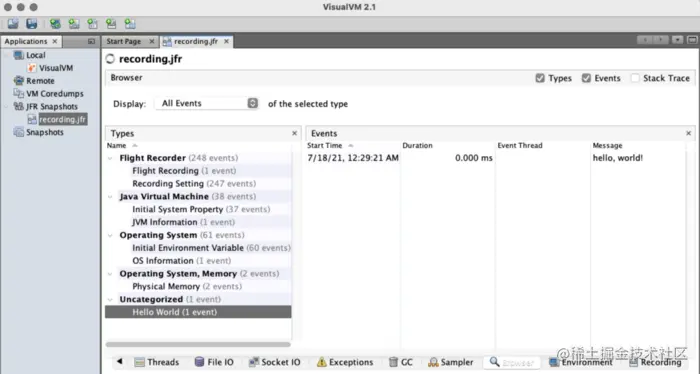The width and height of the screenshot is (700, 374).
Task: Collapse the Operating System, Memory category
Action: coord(110,274)
